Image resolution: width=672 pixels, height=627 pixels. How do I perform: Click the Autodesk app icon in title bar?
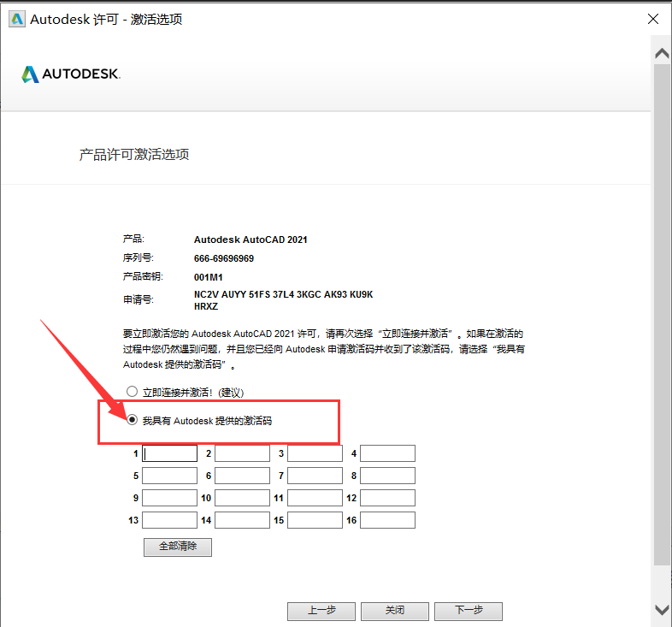17,20
